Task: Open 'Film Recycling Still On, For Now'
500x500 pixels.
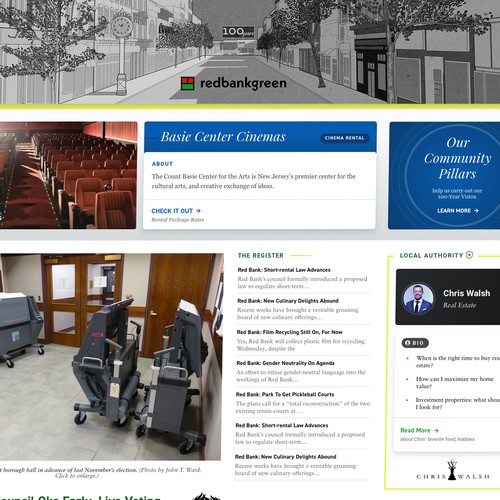Action: click(290, 332)
